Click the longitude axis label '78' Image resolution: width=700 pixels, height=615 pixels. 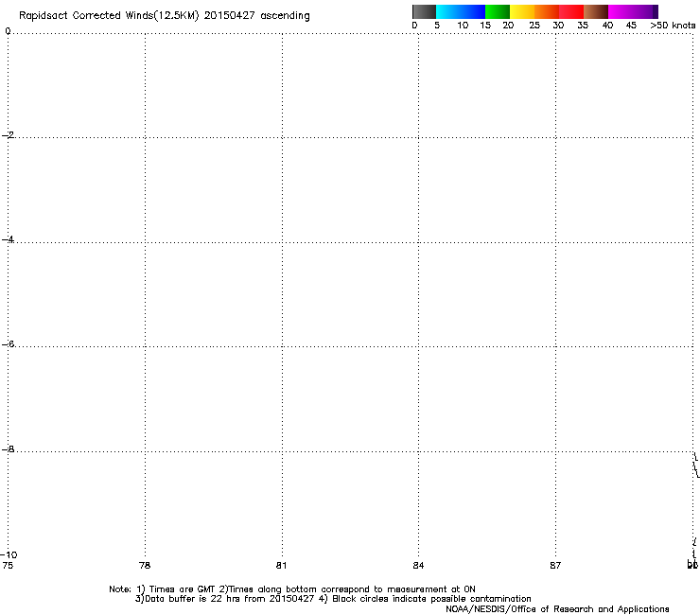point(145,566)
